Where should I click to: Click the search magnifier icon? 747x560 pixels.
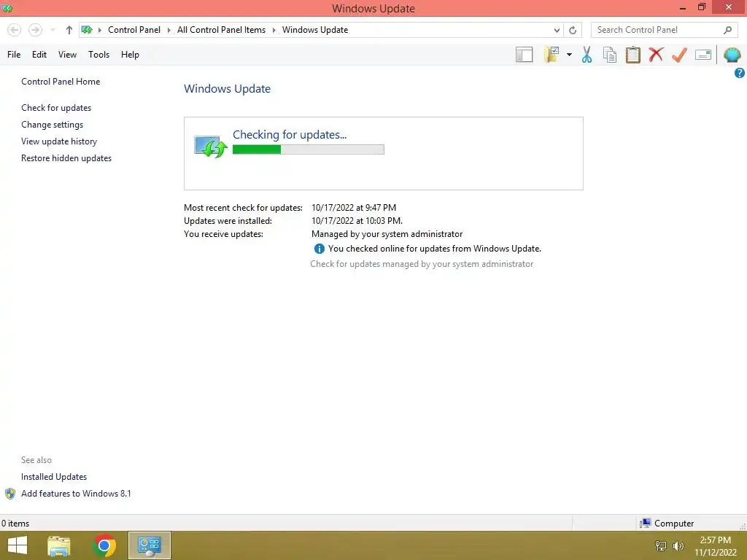[727, 30]
